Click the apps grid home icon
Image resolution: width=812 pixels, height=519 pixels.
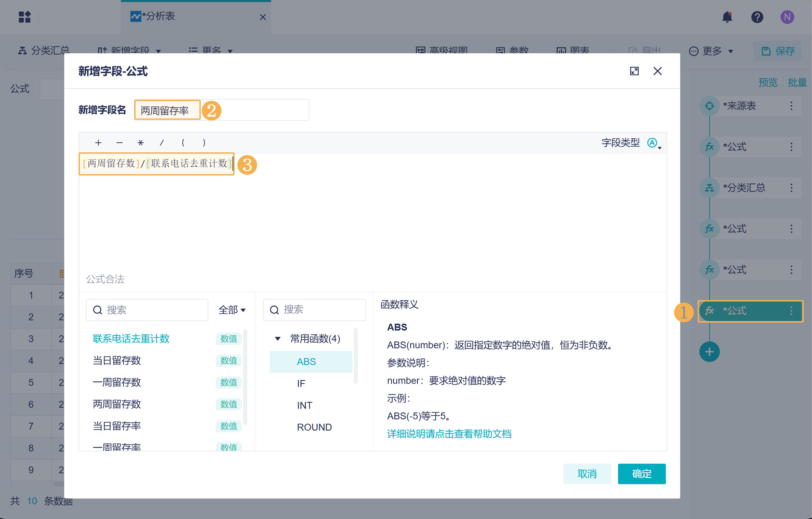25,17
